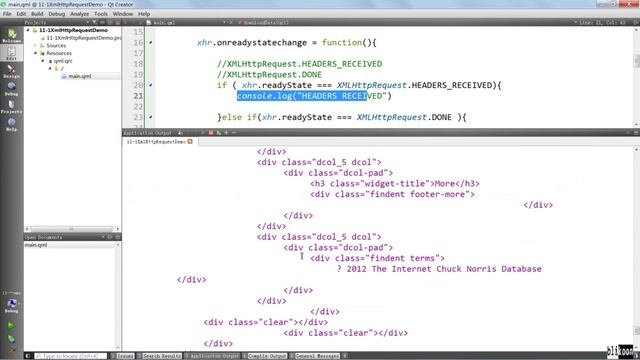Zoom in Application Output text
Image resolution: width=640 pixels, height=360 pixels.
point(226,133)
